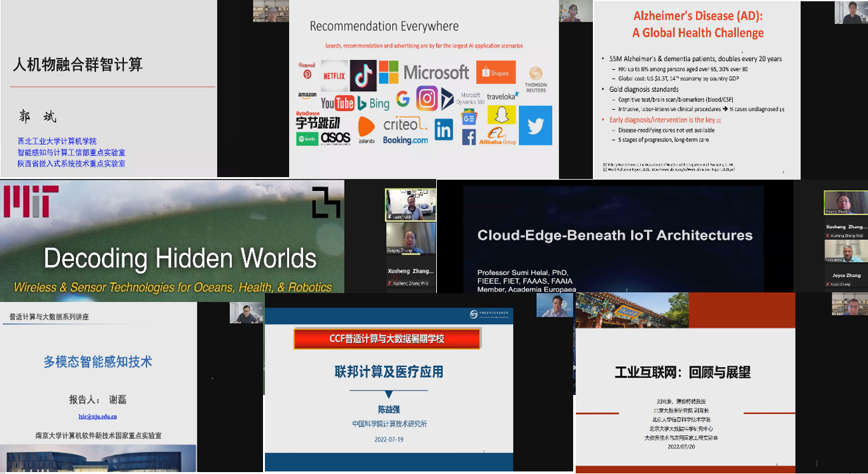Select the Joyce Zhang participant tile
This screenshot has height=474, width=868.
pyautogui.click(x=846, y=275)
